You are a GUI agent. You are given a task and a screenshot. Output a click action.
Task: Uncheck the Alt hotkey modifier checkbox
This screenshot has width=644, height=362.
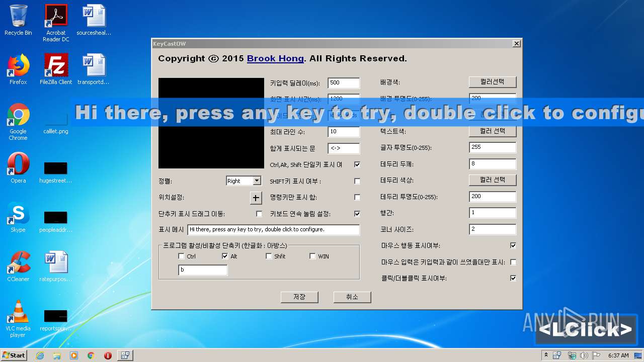tap(225, 256)
